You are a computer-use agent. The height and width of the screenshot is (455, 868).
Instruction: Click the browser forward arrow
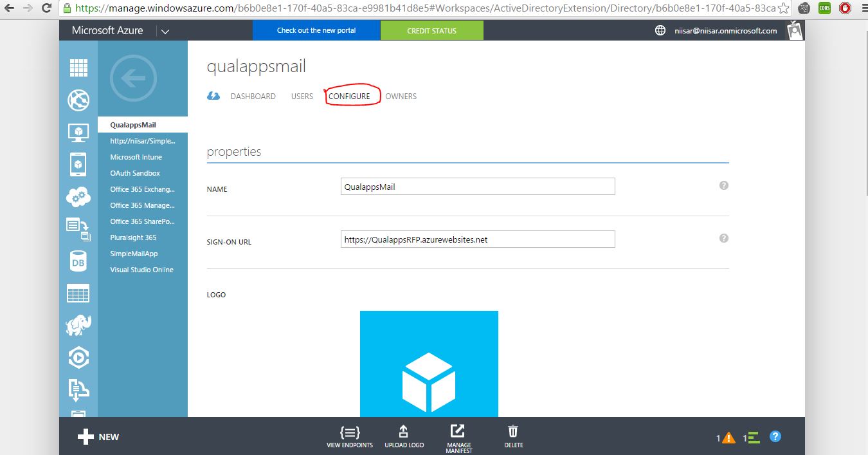pyautogui.click(x=27, y=9)
